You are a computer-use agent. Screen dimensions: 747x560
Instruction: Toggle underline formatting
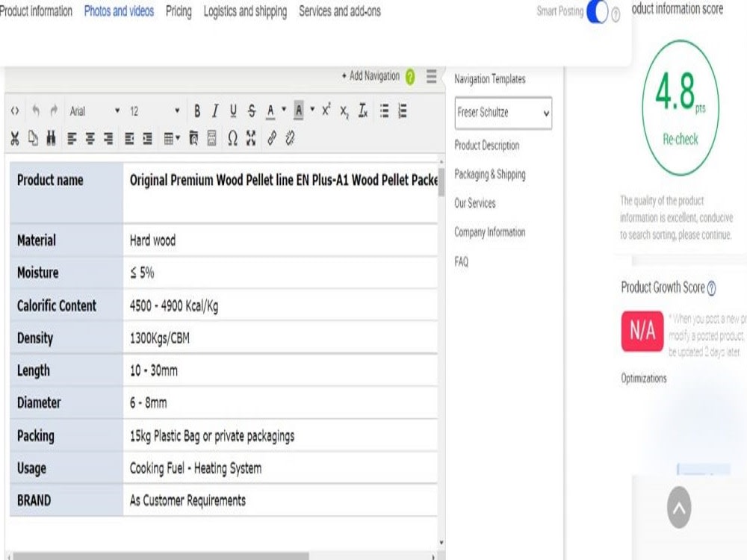233,111
